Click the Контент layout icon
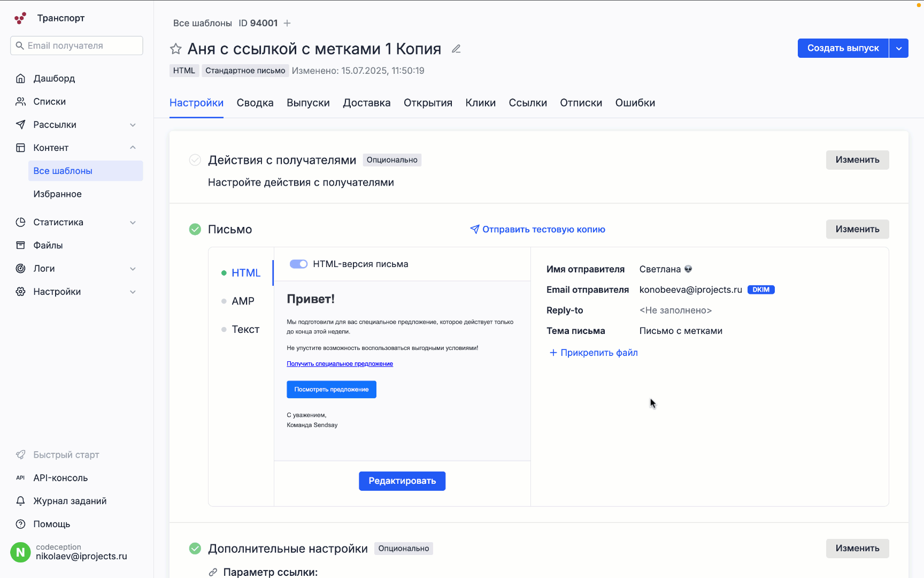 [x=20, y=148]
